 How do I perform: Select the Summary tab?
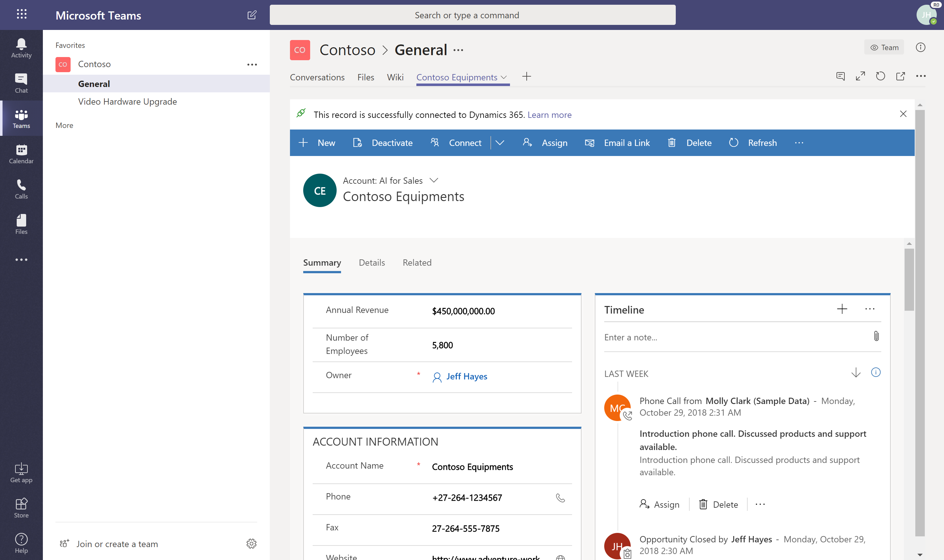click(322, 263)
